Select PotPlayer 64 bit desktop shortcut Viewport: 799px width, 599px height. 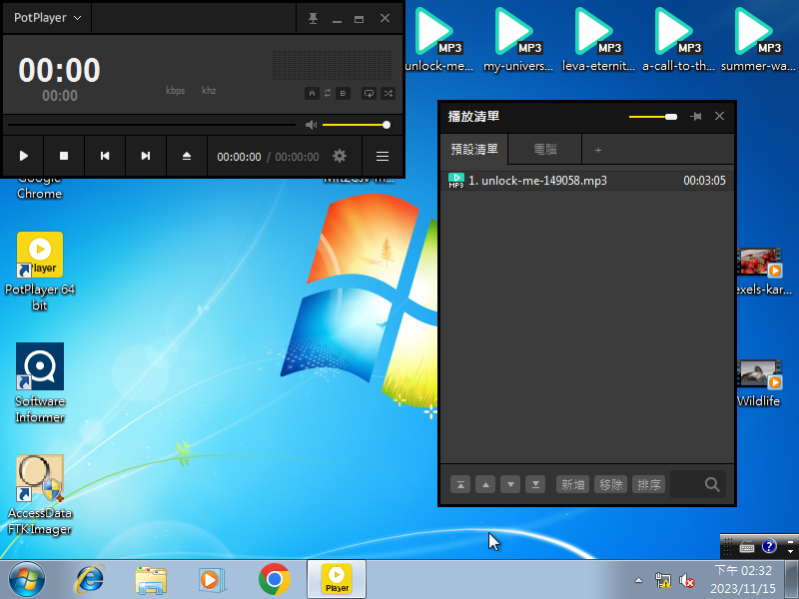(x=40, y=271)
